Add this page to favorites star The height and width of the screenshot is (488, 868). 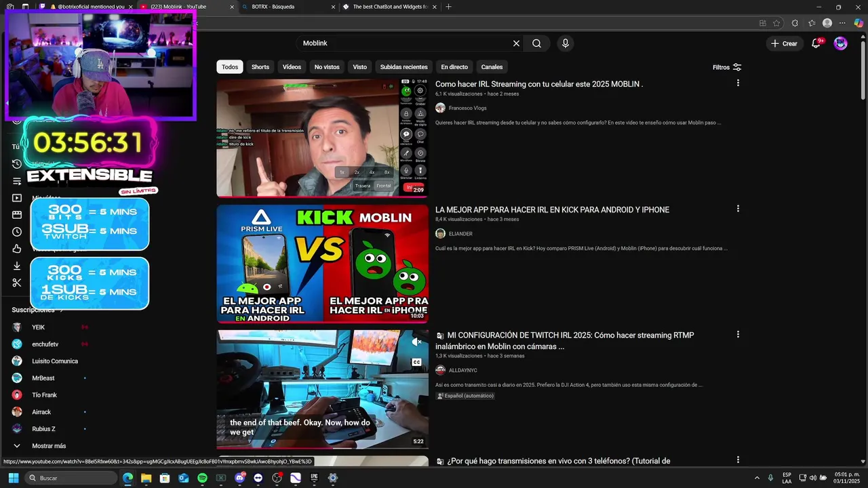[776, 23]
